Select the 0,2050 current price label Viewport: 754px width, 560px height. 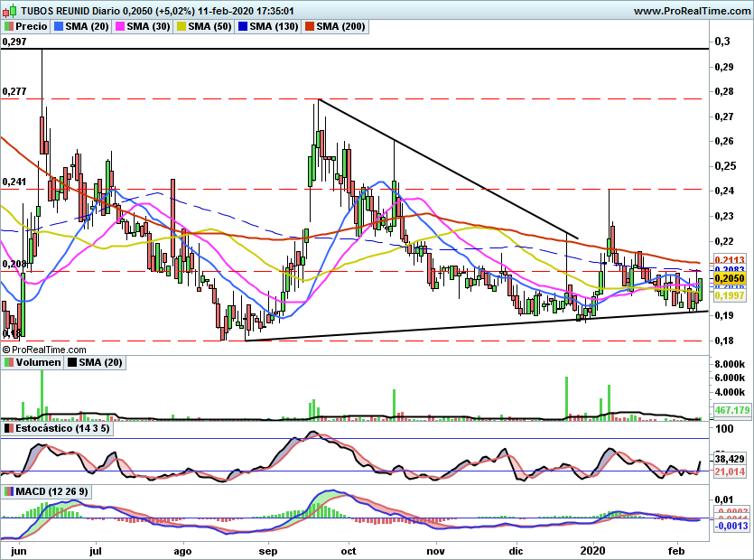click(730, 278)
